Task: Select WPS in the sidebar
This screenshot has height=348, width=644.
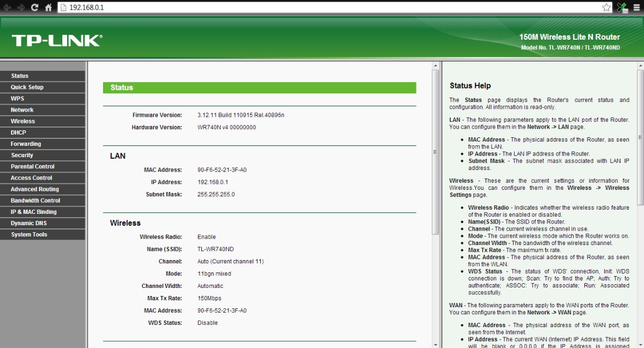Action: [x=42, y=99]
